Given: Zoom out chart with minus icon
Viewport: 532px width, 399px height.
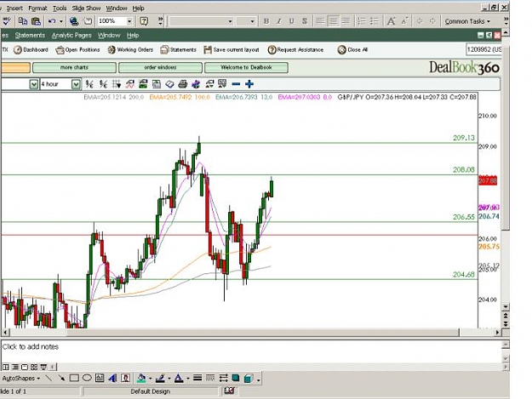Looking at the screenshot, I should coord(236,84).
